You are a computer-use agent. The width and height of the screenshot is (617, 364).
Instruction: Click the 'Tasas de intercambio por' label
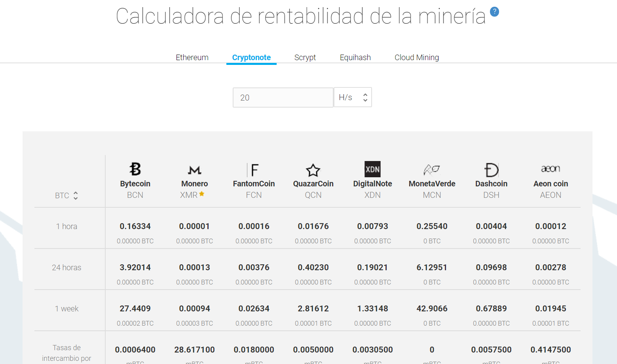[x=66, y=353]
